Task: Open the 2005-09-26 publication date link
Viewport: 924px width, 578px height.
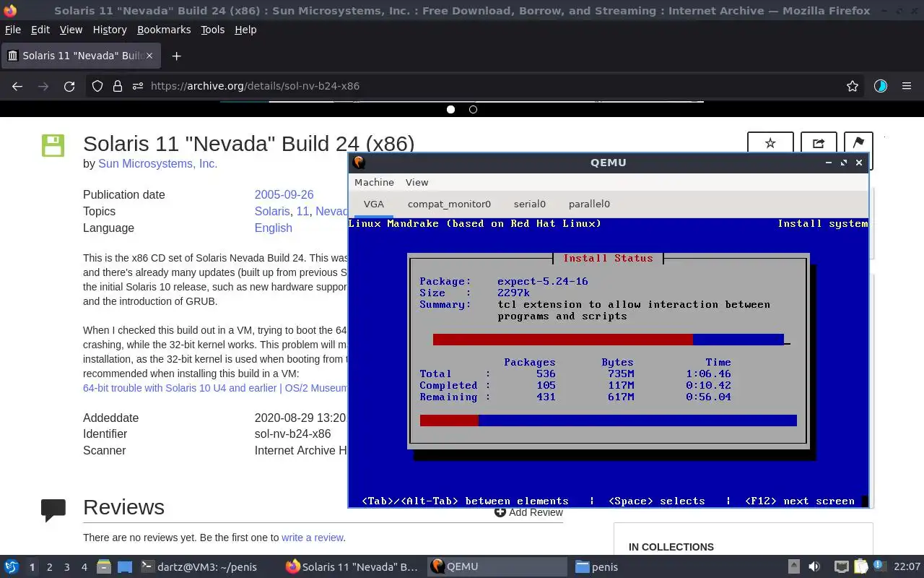Action: 284,195
